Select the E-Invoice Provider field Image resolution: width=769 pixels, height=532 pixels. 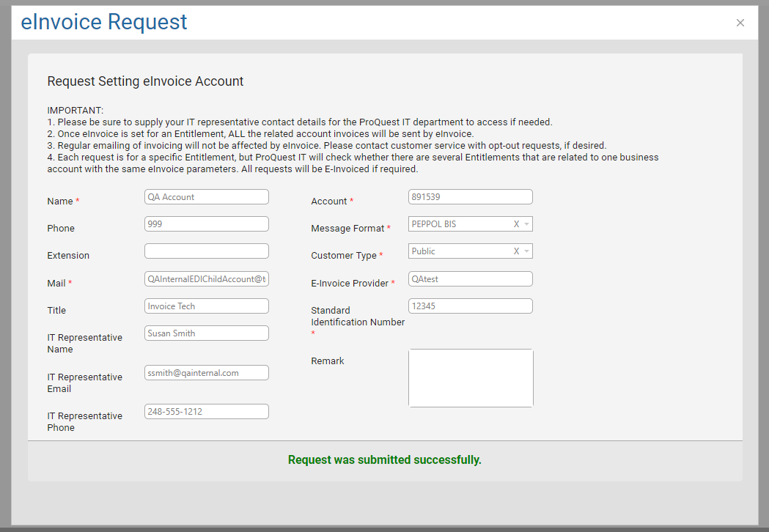tap(470, 278)
